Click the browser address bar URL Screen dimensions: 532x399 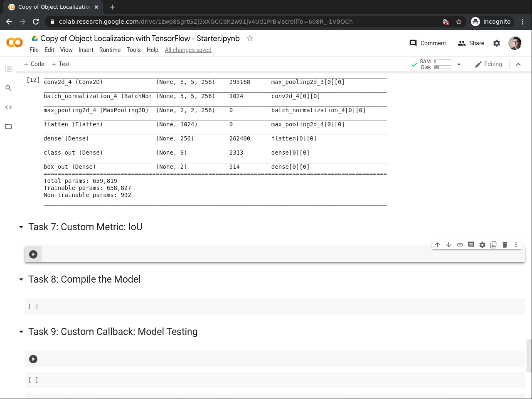(206, 22)
